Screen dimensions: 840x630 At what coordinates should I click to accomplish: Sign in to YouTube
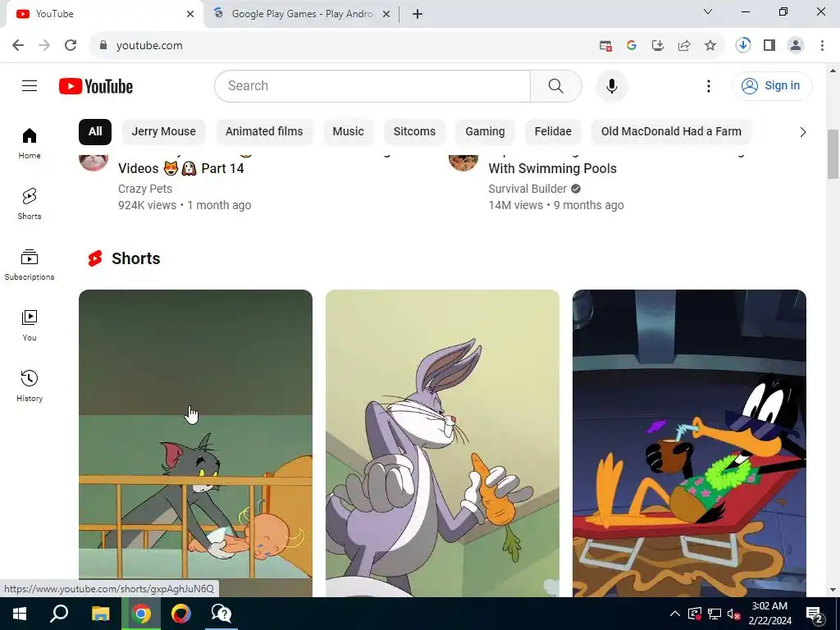coord(772,85)
